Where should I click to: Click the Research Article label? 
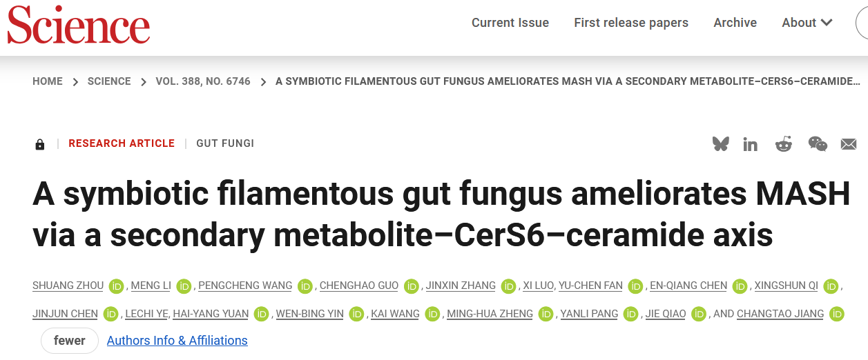coord(122,143)
